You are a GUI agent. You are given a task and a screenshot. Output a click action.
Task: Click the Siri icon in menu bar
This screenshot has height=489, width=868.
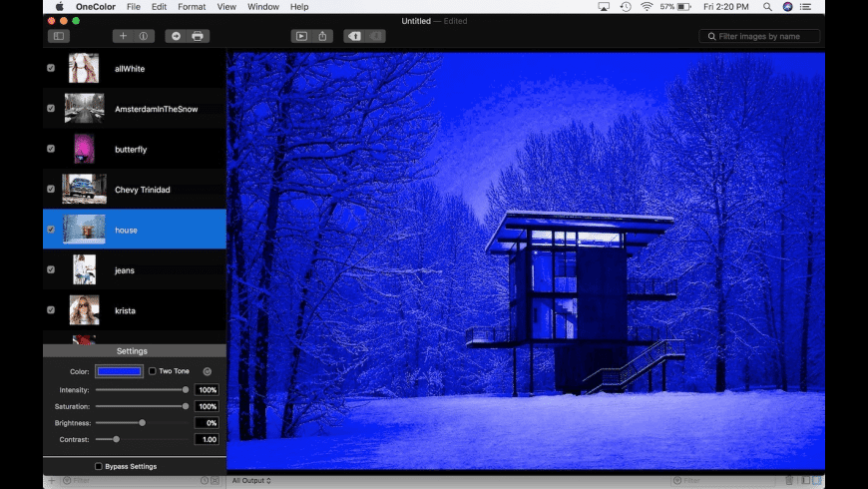tap(787, 7)
